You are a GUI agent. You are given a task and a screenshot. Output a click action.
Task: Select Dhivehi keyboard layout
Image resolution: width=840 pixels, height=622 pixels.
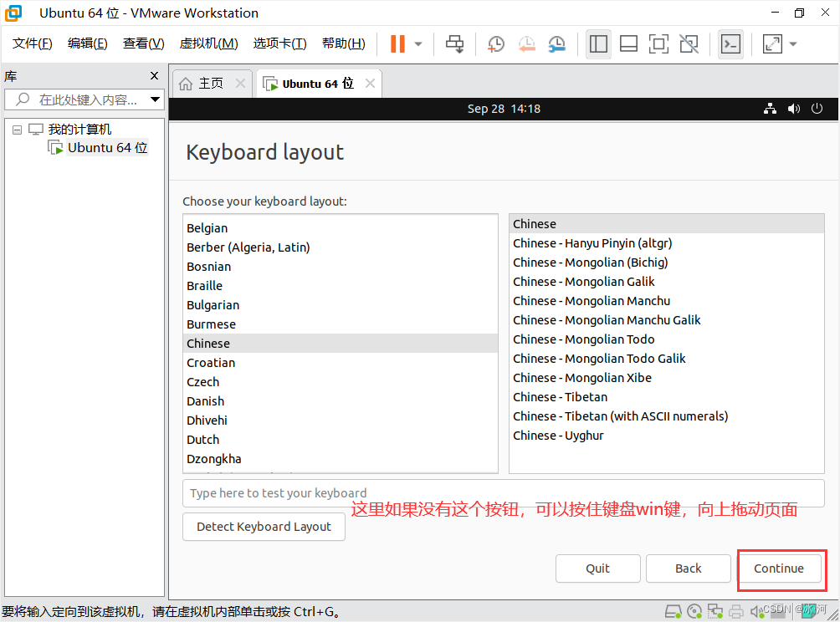click(341, 421)
